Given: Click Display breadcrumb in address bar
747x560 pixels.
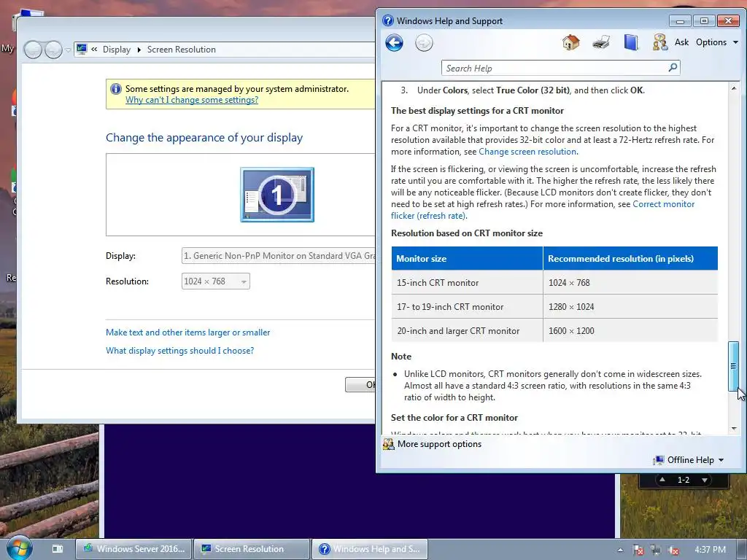Looking at the screenshot, I should tap(117, 50).
